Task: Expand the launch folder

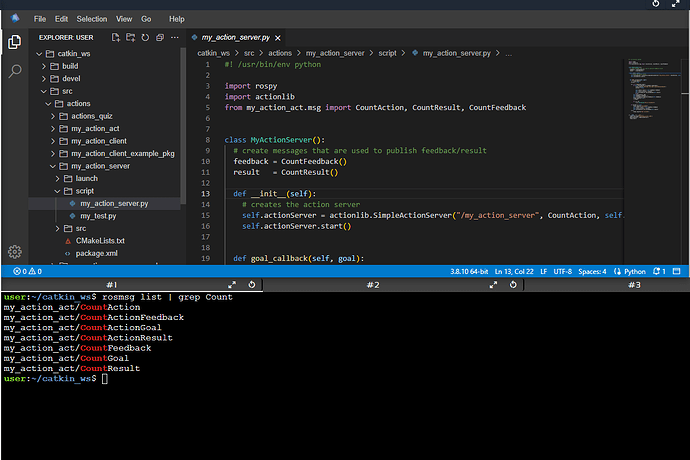Action: 86,178
